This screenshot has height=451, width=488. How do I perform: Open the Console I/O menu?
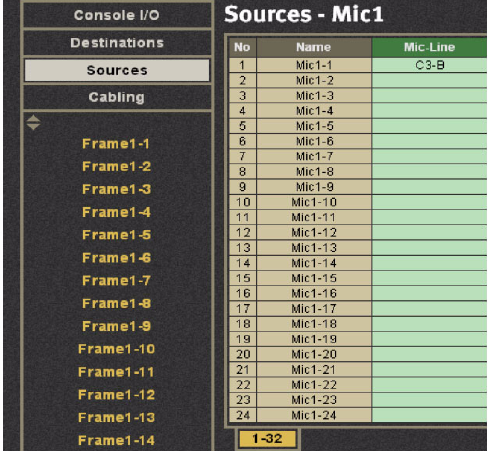tap(117, 15)
